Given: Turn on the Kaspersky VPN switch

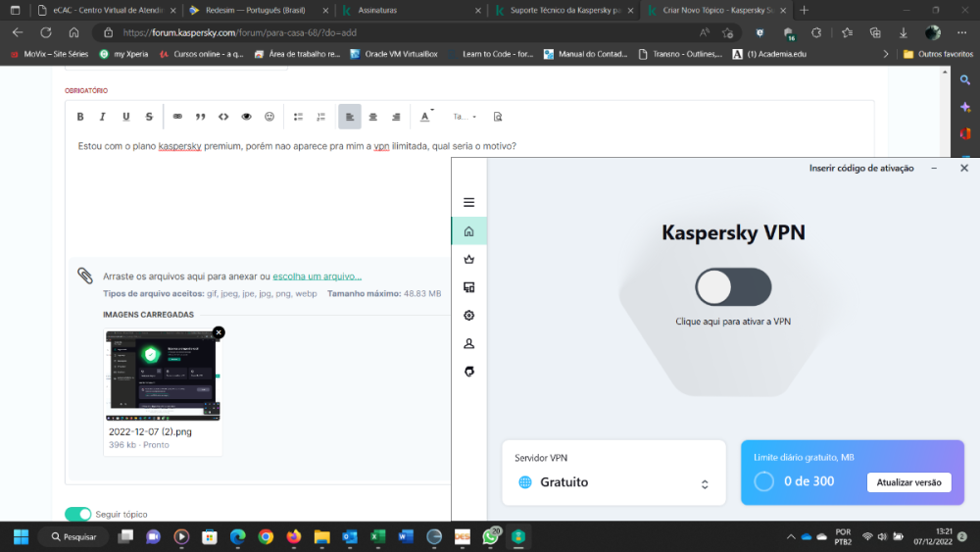Looking at the screenshot, I should (x=733, y=287).
